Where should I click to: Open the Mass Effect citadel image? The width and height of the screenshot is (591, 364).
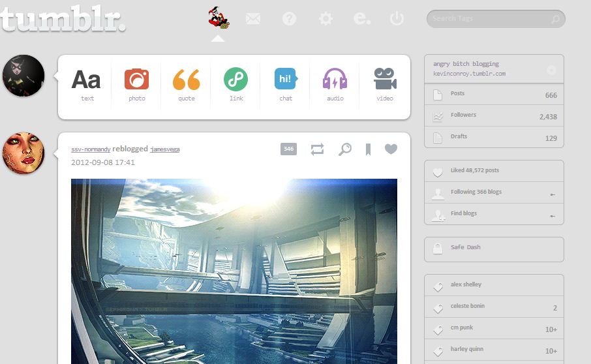pos(234,271)
